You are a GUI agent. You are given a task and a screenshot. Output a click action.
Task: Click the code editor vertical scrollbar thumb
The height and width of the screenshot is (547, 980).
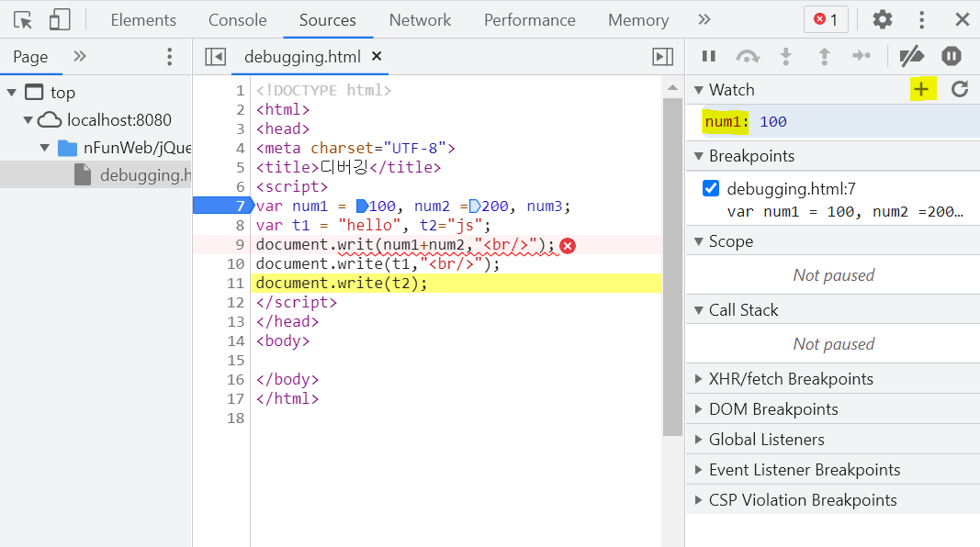(672, 267)
